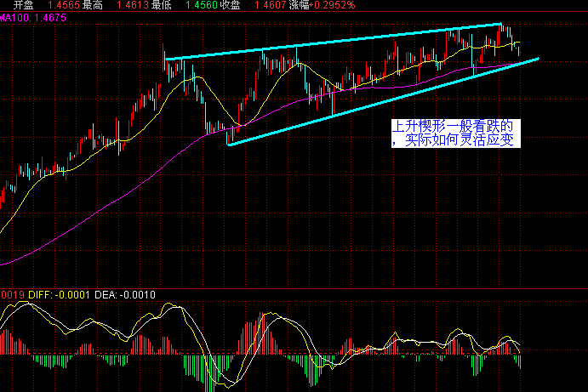The width and height of the screenshot is (588, 392).
Task: Click the DEA: -0.0010 MACD label
Action: (125, 295)
